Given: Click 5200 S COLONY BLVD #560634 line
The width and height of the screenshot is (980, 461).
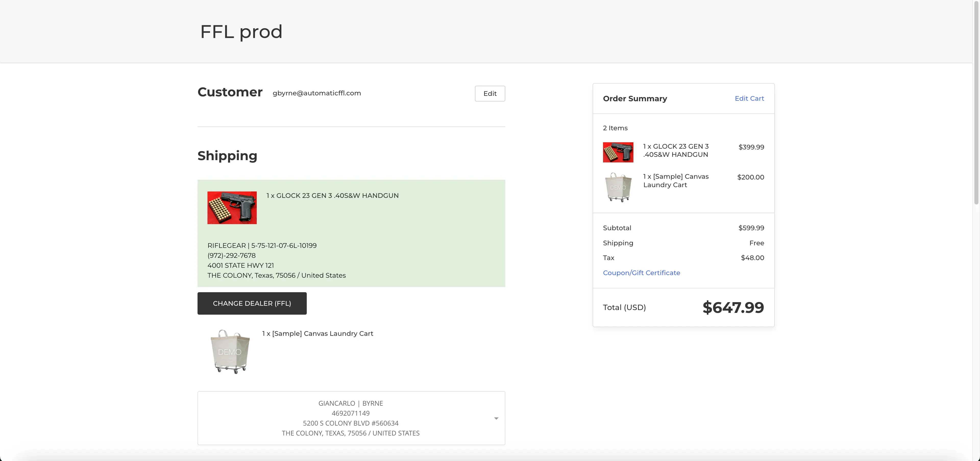Looking at the screenshot, I should [350, 423].
